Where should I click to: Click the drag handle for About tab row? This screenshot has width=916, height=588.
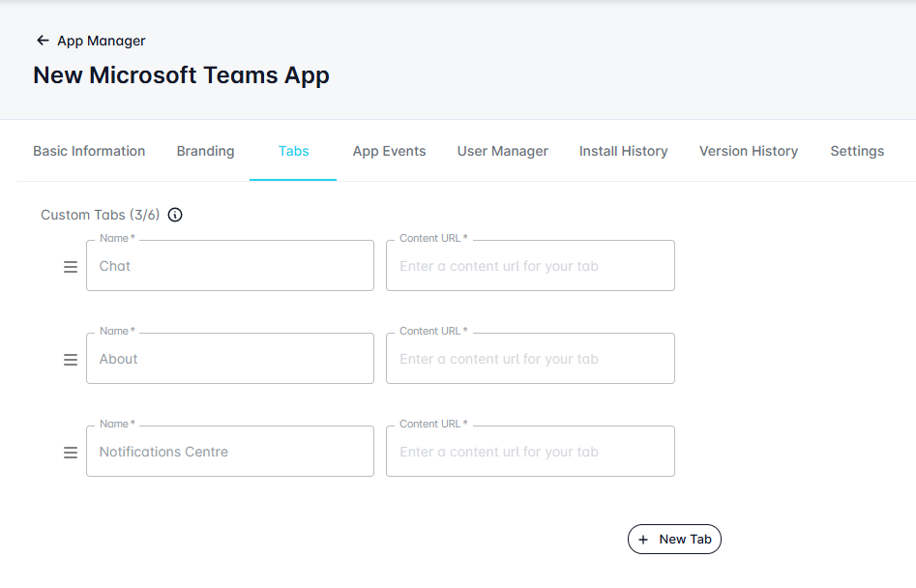(71, 360)
